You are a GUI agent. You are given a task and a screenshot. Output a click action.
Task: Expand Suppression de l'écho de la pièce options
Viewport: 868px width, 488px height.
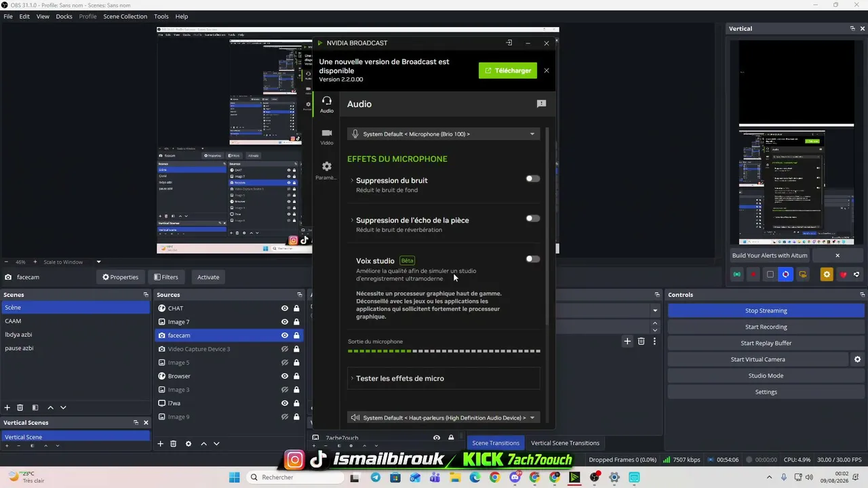[x=352, y=220]
